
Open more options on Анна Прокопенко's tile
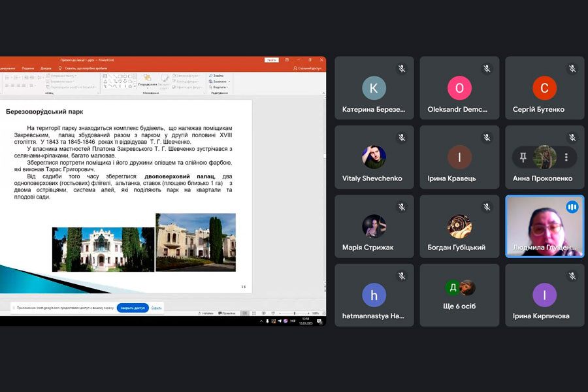click(566, 157)
